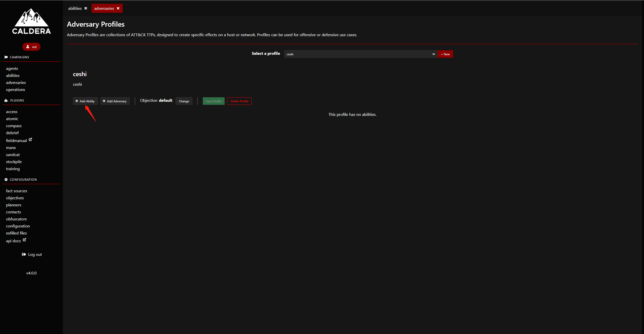Open the sandcat plugin link
The image size is (644, 334).
coord(13,155)
